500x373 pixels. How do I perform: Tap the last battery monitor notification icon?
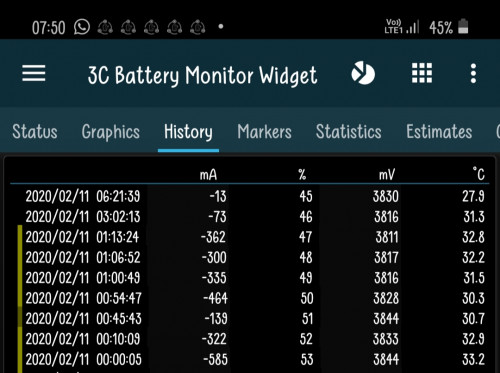pos(198,27)
